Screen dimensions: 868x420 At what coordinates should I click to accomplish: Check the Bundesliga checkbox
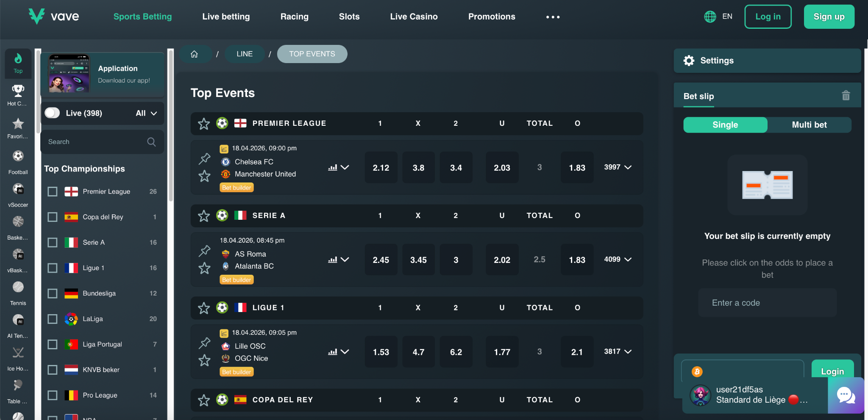click(53, 293)
